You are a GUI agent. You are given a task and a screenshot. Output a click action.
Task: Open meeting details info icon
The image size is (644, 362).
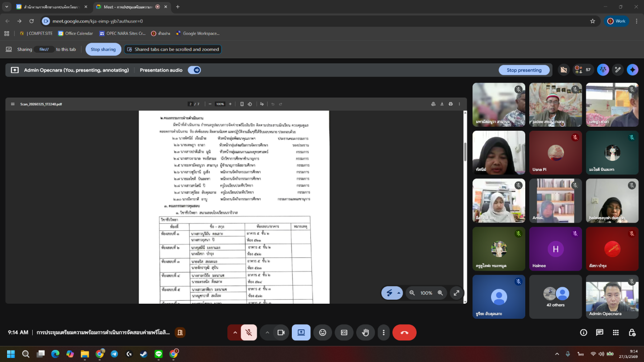tap(583, 332)
